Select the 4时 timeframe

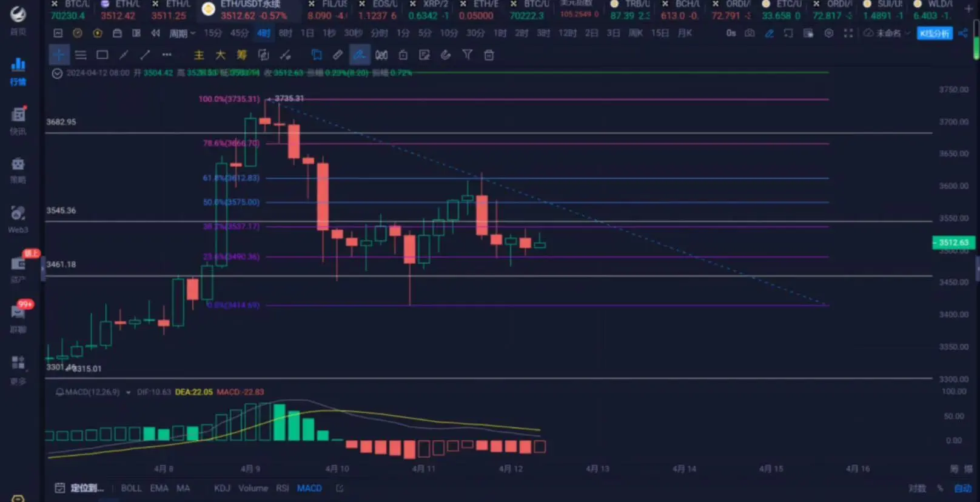(263, 33)
